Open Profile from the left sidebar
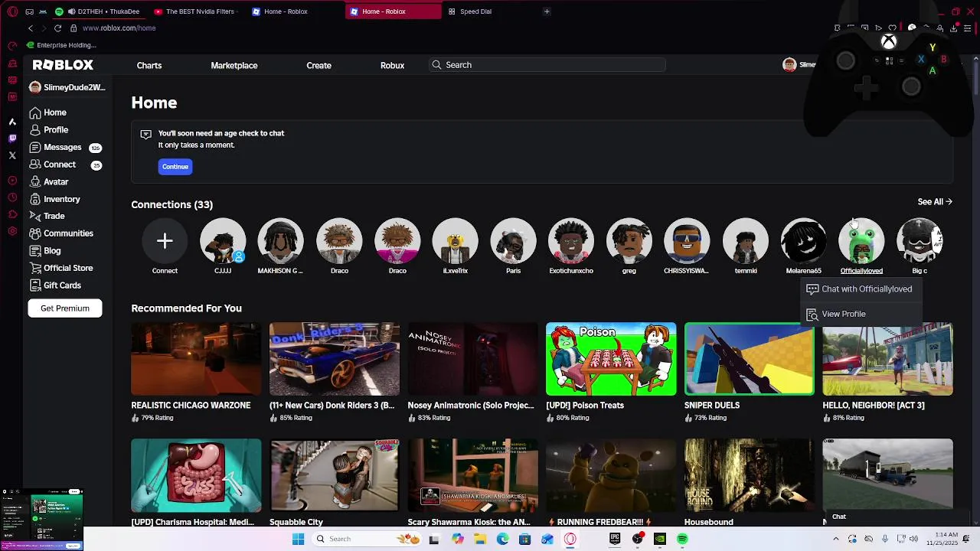 click(x=49, y=130)
